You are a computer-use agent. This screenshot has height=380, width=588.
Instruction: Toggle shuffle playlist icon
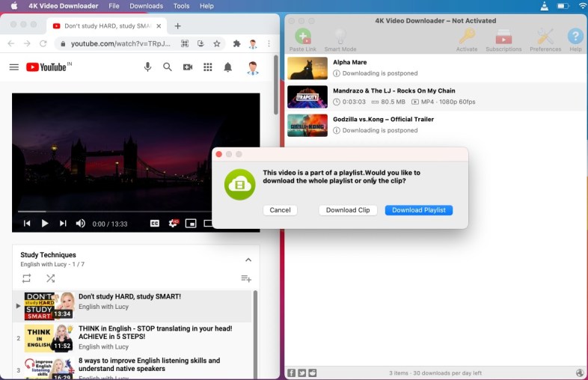[x=50, y=278]
